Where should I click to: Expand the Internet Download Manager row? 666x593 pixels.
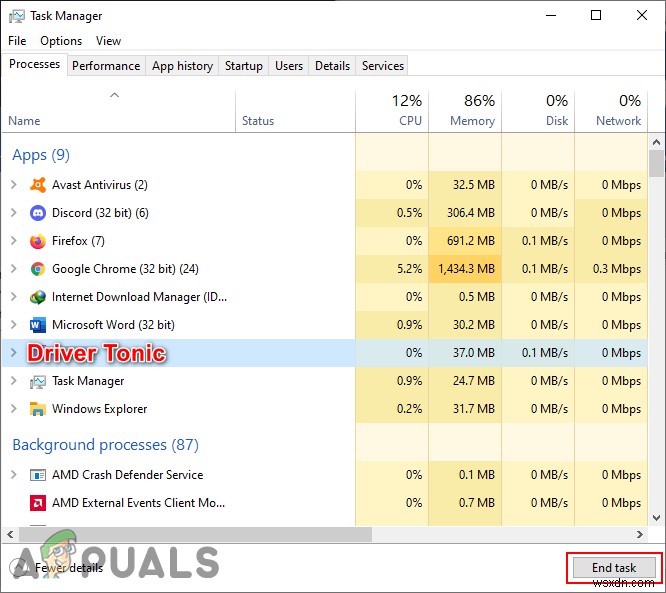coord(14,297)
